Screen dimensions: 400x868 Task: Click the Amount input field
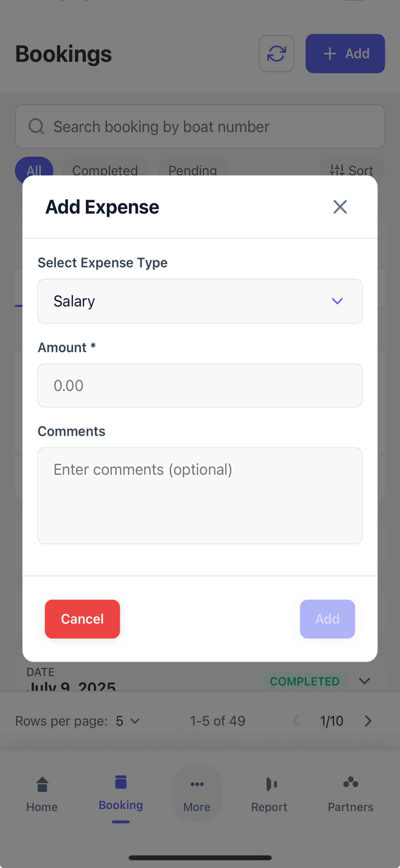point(200,385)
